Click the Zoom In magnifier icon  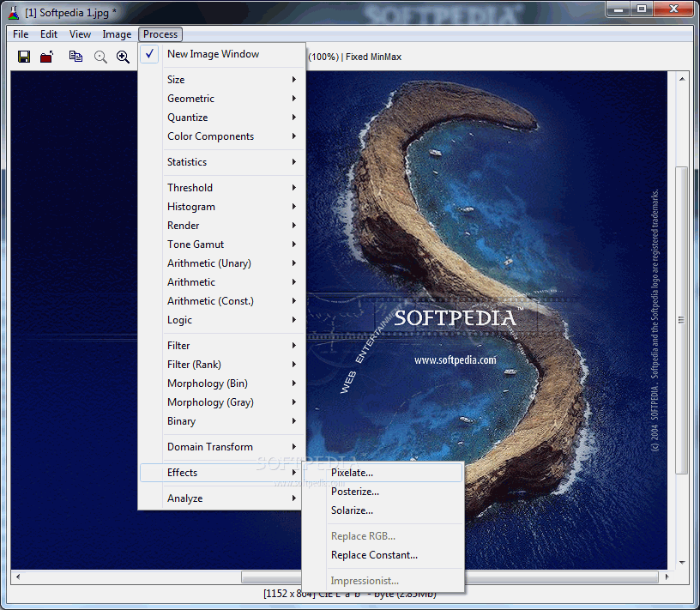click(x=123, y=57)
